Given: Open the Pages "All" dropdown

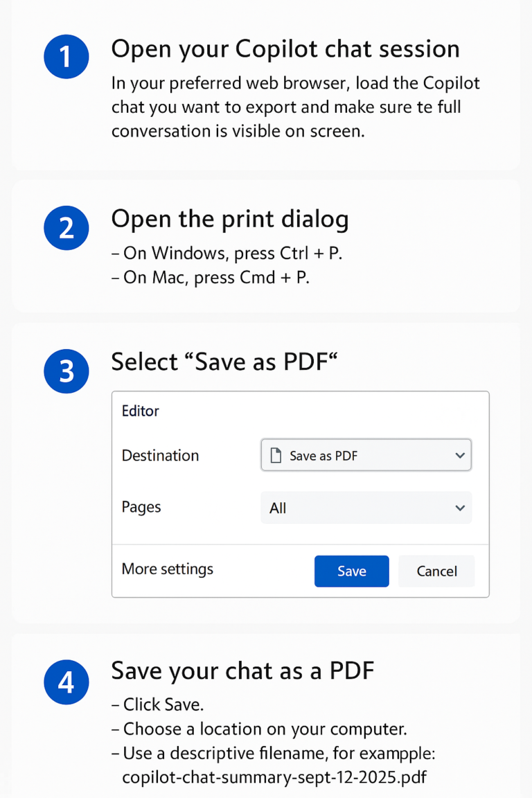Looking at the screenshot, I should tap(366, 508).
